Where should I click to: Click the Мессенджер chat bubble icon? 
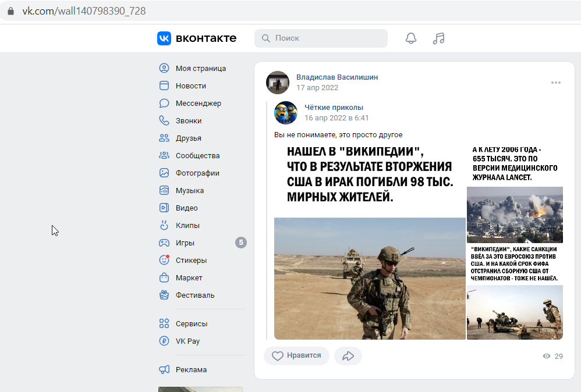coord(164,103)
